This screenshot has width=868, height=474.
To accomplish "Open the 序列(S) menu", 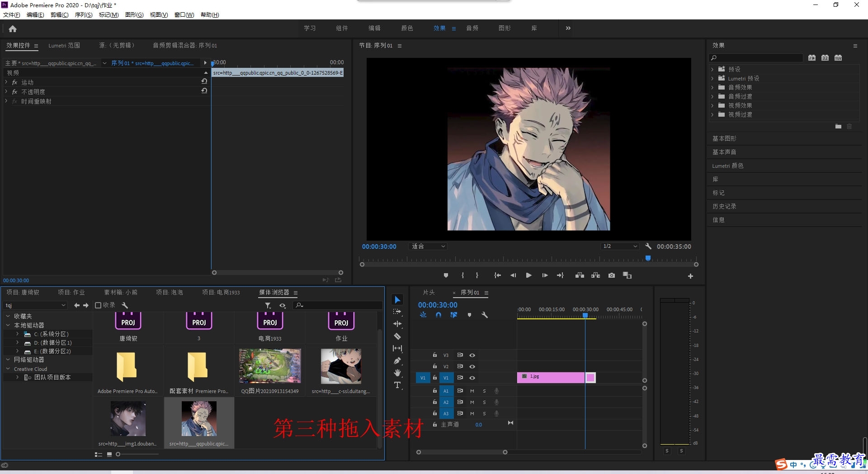I will coord(84,15).
